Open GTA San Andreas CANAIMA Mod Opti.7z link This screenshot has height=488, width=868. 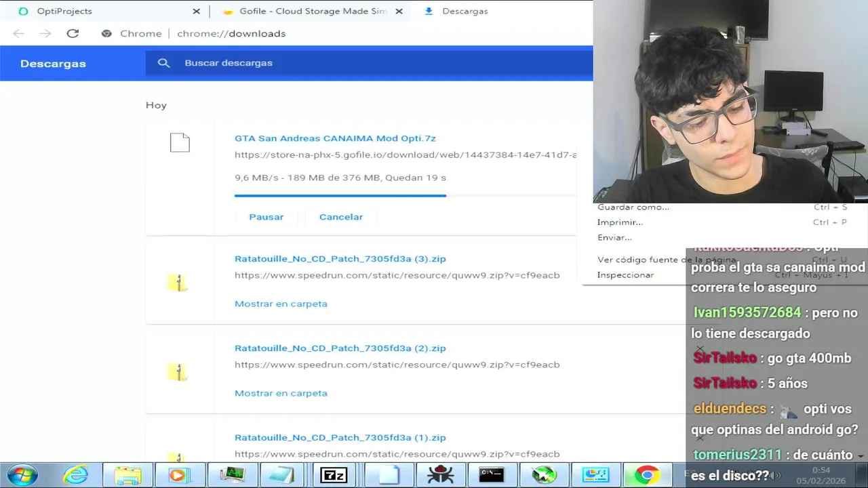point(335,138)
